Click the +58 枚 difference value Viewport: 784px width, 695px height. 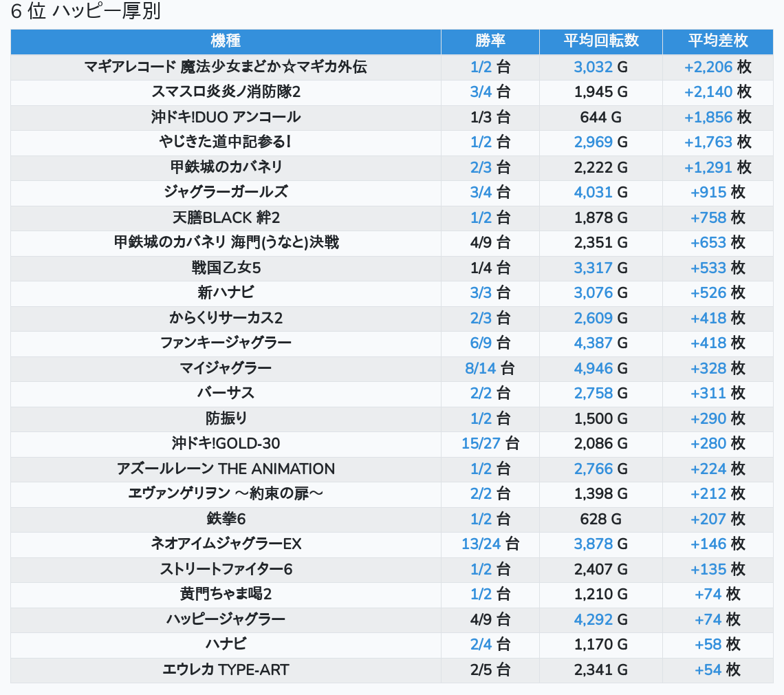[x=717, y=645]
